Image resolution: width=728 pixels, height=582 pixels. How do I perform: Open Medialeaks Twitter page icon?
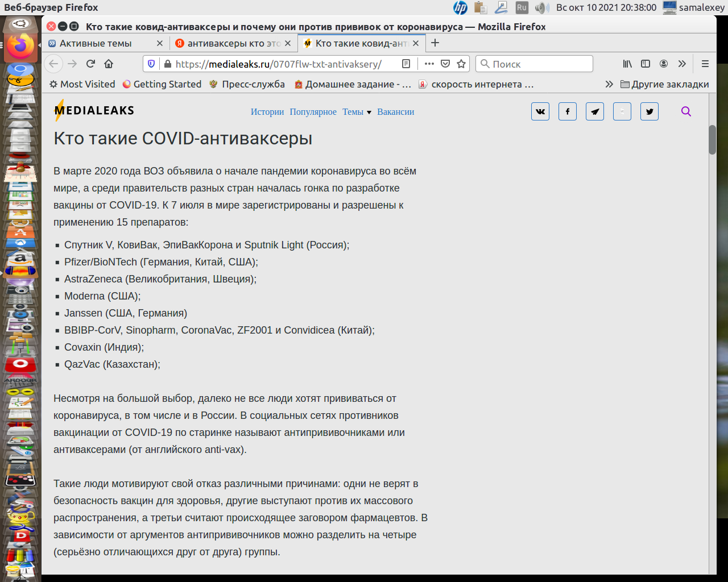(650, 111)
